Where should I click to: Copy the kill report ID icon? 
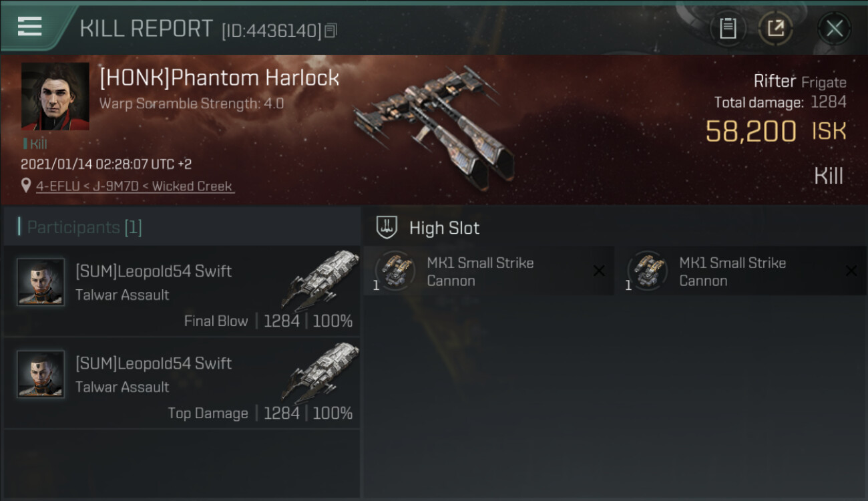pos(331,30)
